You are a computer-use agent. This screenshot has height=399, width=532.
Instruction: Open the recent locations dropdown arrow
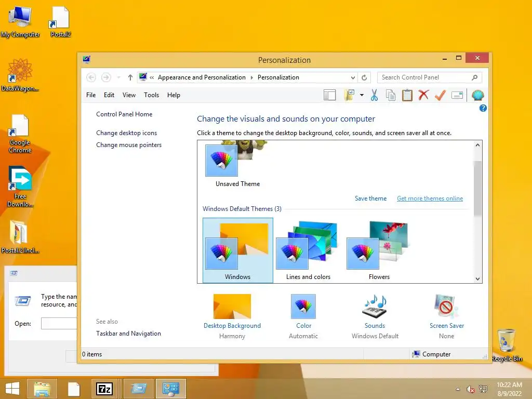click(x=119, y=77)
